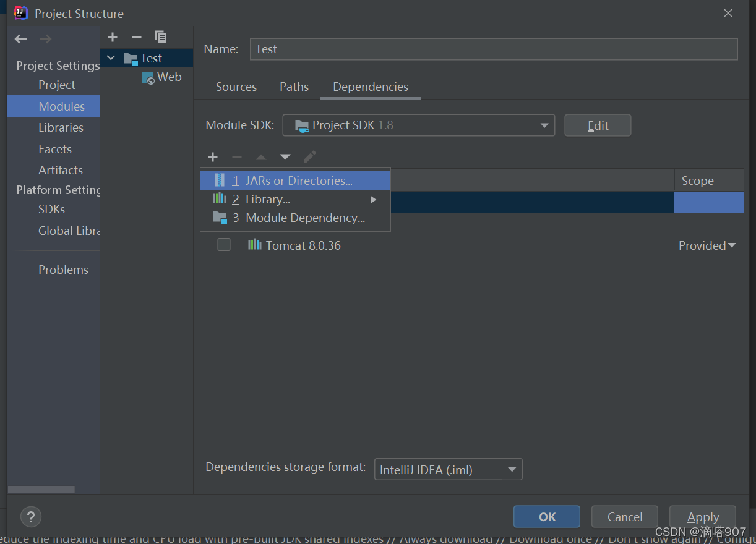Image resolution: width=756 pixels, height=544 pixels.
Task: Open the Provided scope dropdown for Tomcat
Action: [x=707, y=245]
